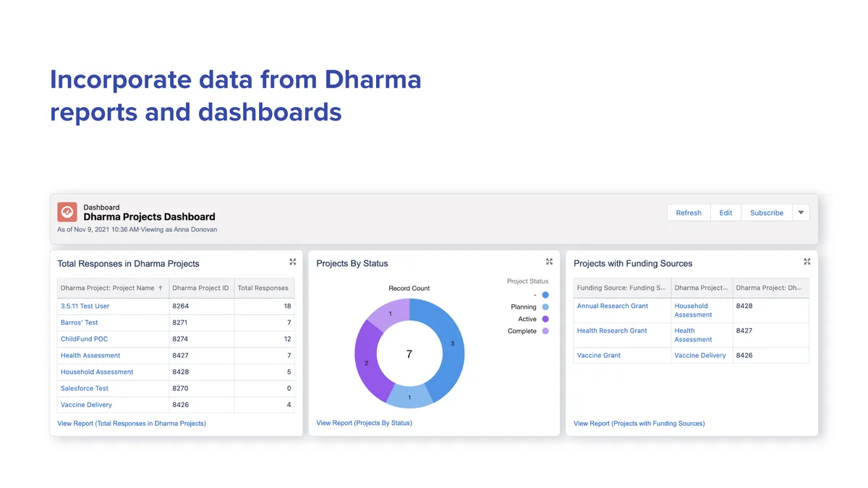Click total responses value 12
The image size is (868, 488).
287,339
